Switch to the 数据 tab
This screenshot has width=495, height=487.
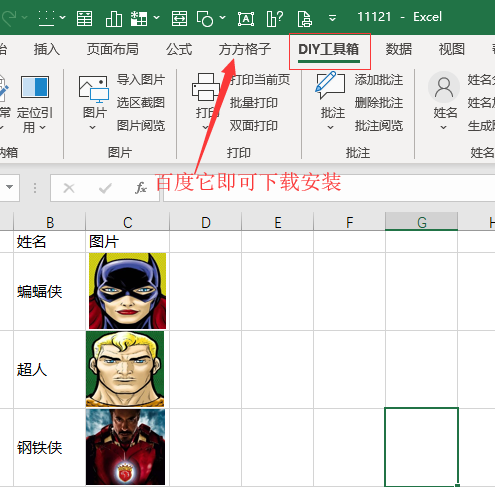coord(399,49)
